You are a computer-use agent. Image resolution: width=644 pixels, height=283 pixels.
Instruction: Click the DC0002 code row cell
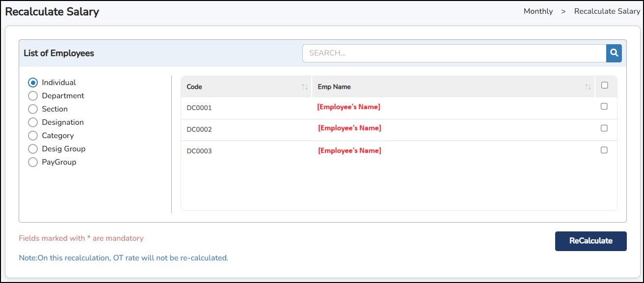click(199, 130)
